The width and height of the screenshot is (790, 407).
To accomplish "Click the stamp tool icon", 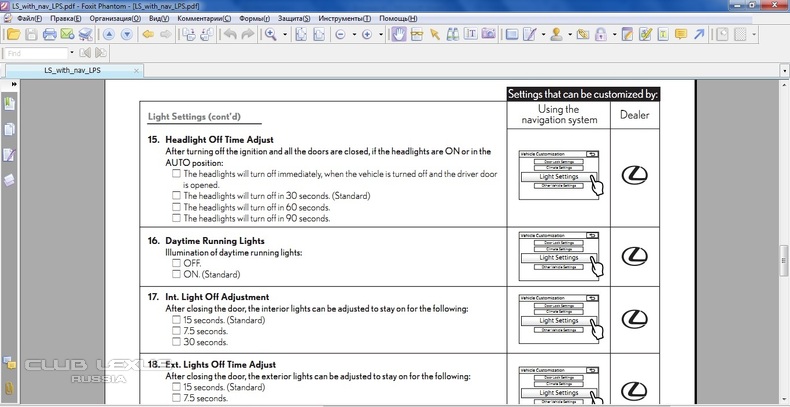I will pos(556,34).
